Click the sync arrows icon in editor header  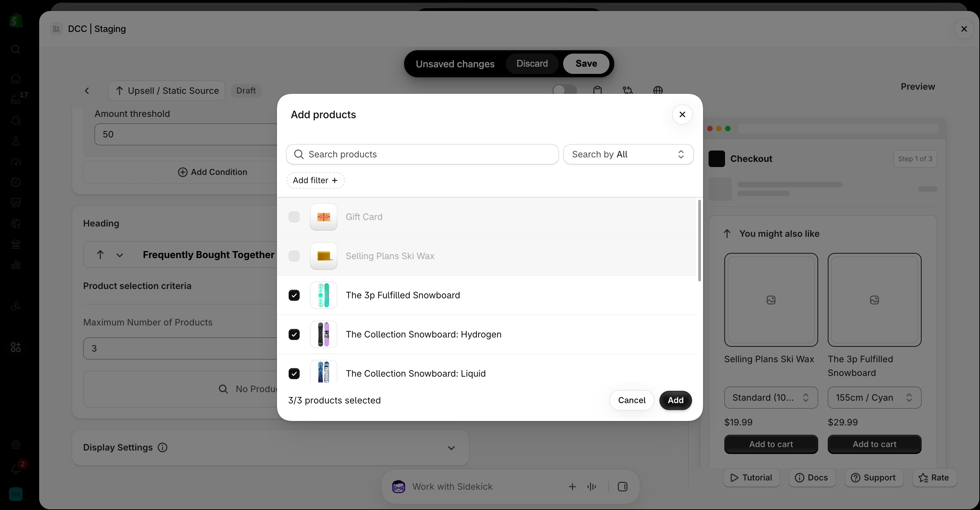[628, 91]
